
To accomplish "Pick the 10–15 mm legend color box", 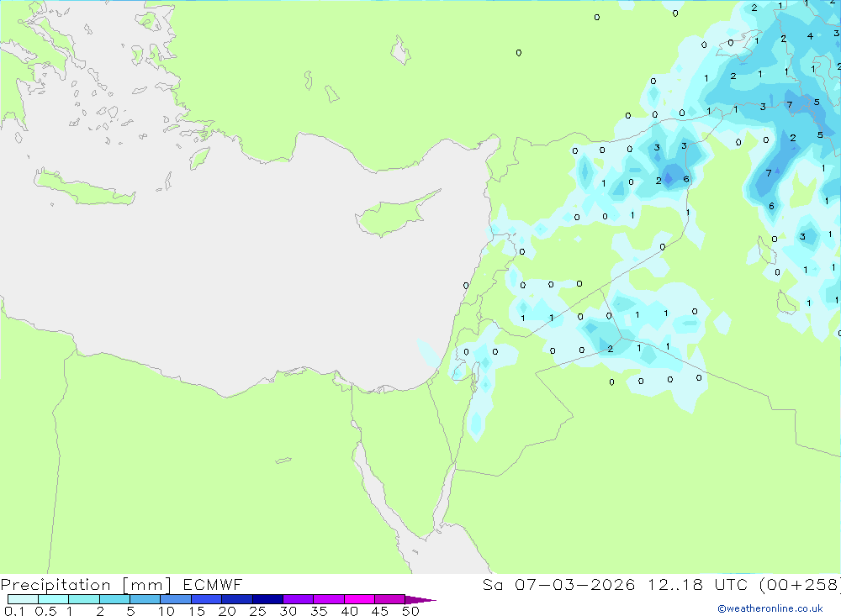I will point(176,599).
